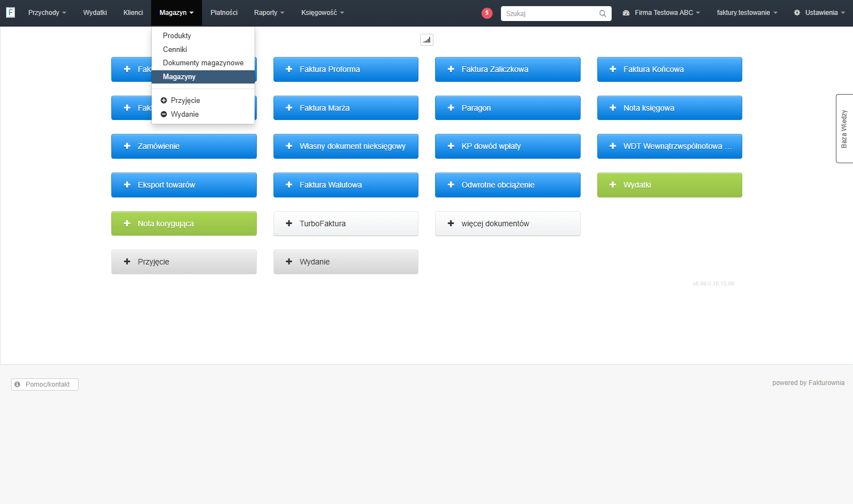Select the highlighted Magazyny menu item
The width and height of the screenshot is (853, 504).
pyautogui.click(x=203, y=77)
